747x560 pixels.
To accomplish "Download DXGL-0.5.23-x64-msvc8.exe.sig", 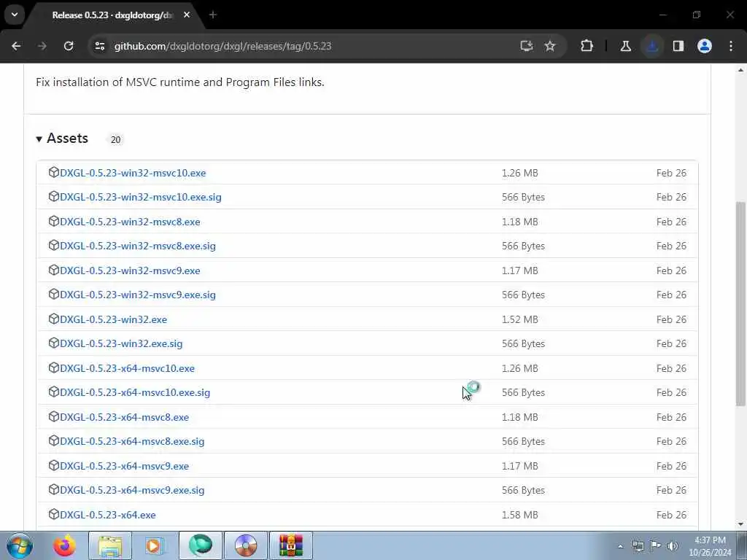I will 132,442.
